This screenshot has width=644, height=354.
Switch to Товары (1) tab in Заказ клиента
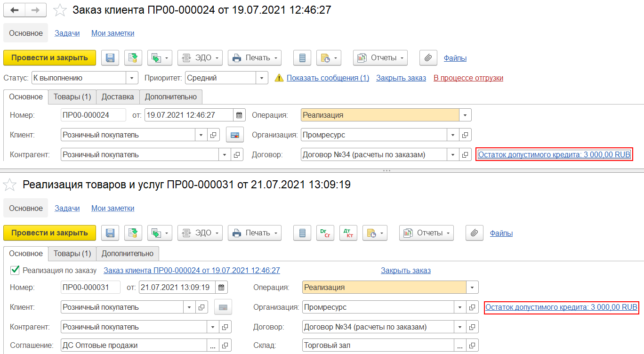pos(72,97)
